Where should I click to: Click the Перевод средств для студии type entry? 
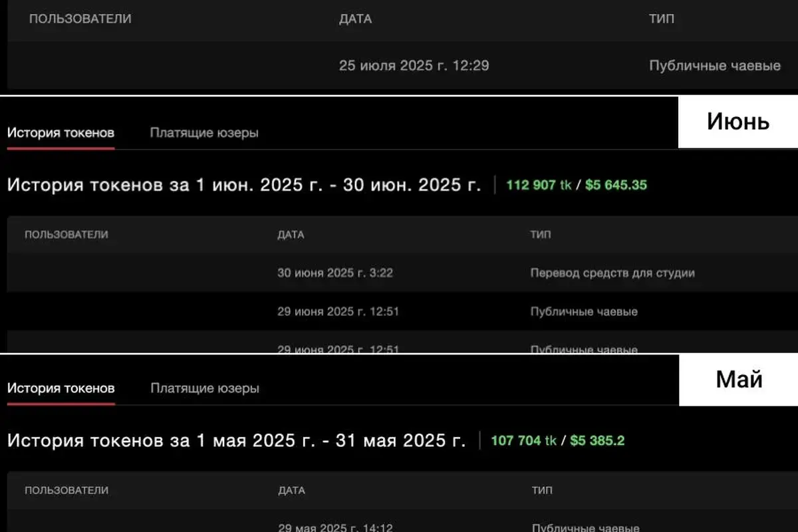pos(612,273)
